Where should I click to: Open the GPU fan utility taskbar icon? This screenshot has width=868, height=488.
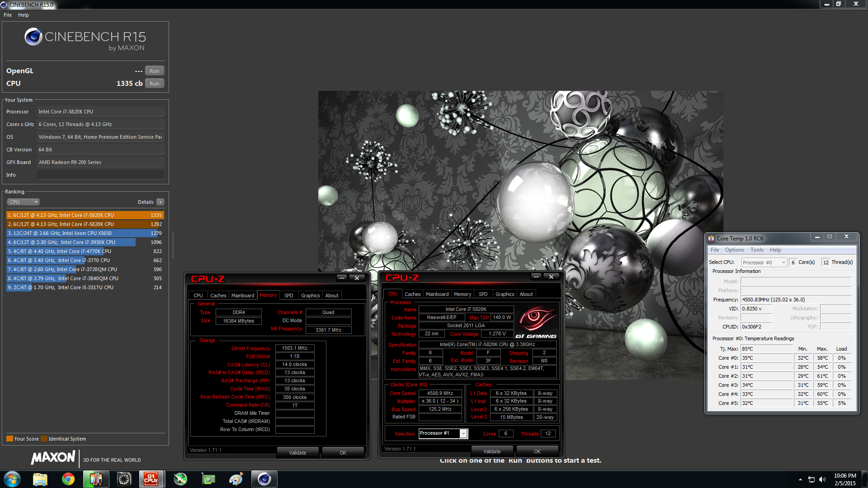tap(124, 479)
